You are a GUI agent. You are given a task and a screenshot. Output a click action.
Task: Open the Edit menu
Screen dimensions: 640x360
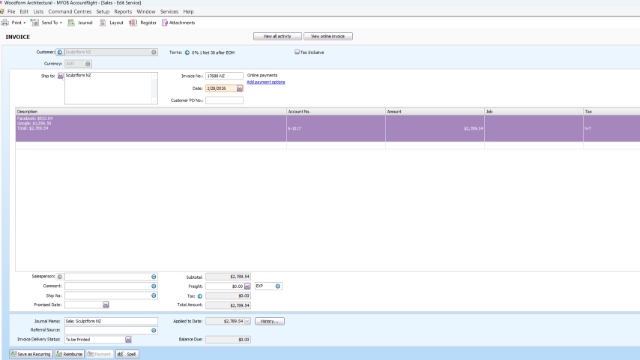(24, 11)
